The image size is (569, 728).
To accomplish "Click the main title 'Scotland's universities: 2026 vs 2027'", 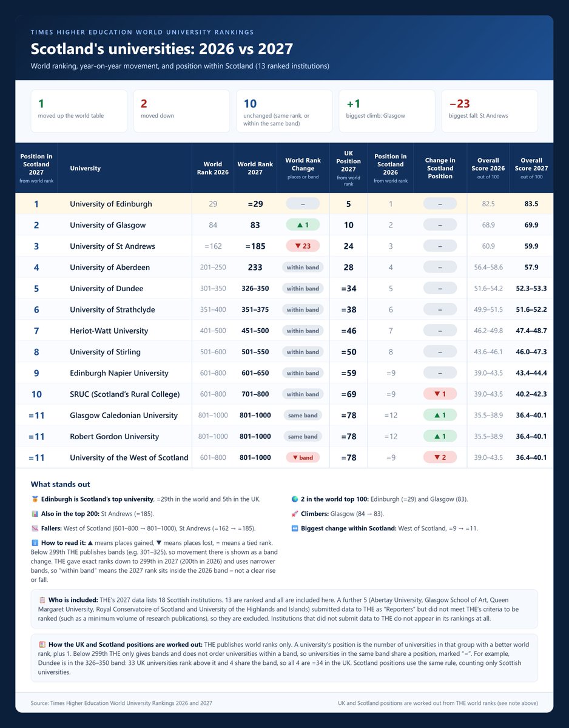I will 162,49.
